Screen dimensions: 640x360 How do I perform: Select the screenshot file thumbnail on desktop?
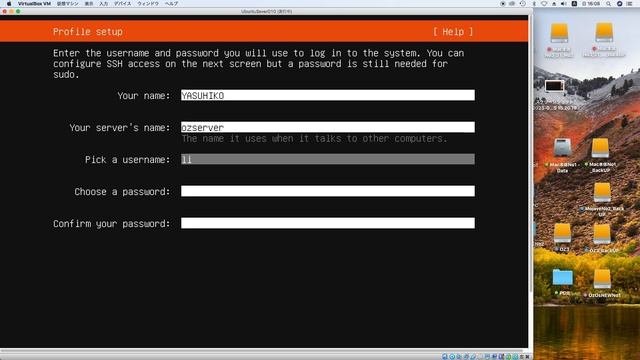coord(555,86)
